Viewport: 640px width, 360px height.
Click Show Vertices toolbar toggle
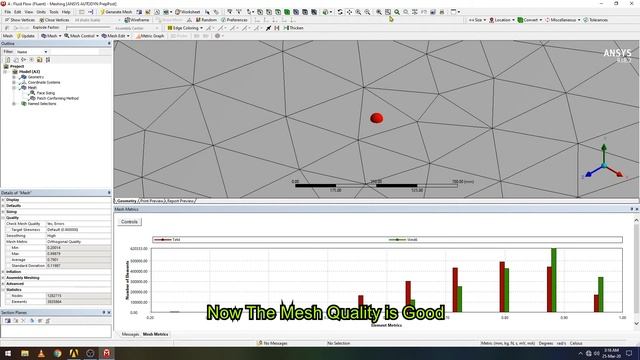(x=20, y=20)
